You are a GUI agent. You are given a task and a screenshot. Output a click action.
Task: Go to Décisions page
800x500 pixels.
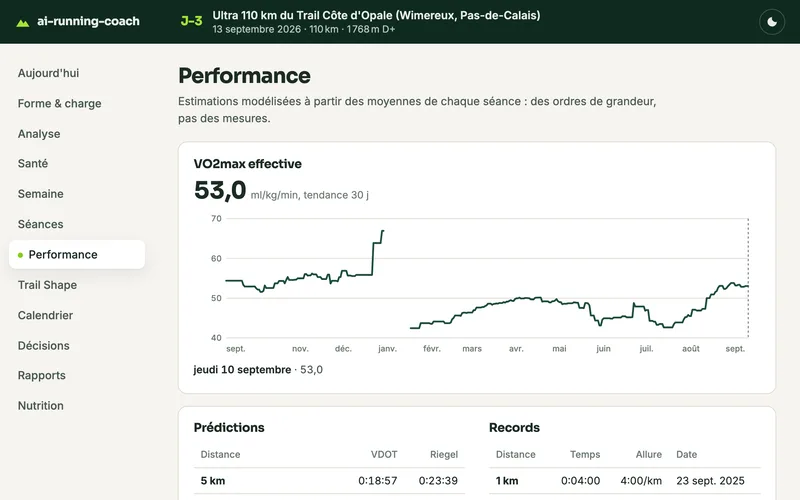point(43,345)
